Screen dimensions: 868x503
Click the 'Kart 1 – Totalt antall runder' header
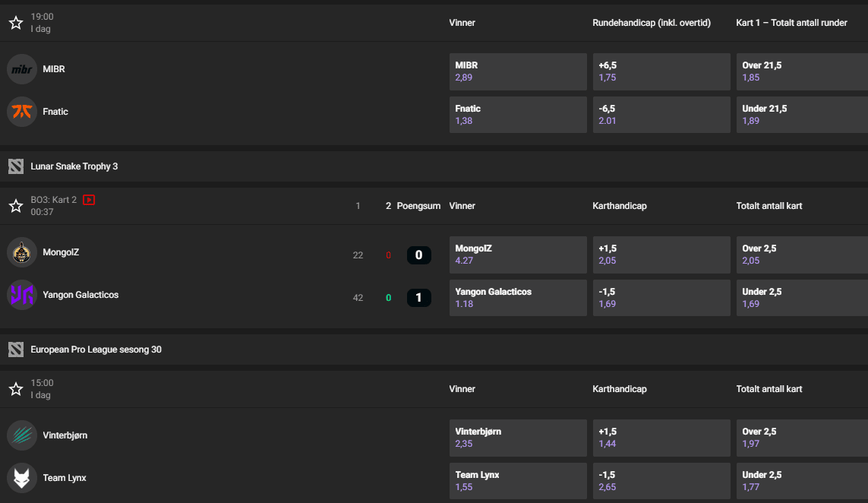click(x=791, y=23)
